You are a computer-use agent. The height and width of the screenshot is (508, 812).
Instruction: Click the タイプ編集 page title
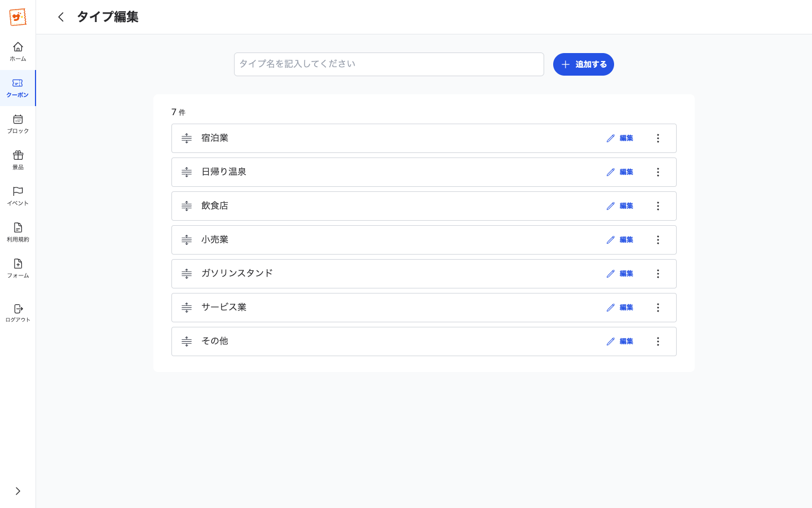pyautogui.click(x=108, y=17)
